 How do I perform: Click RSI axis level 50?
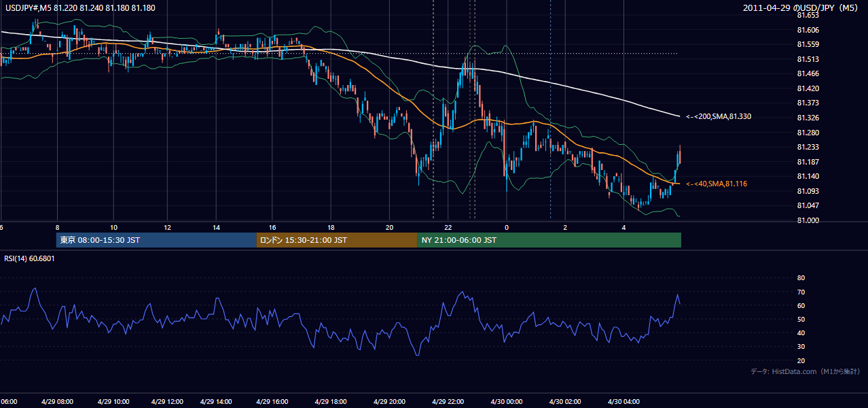801,319
